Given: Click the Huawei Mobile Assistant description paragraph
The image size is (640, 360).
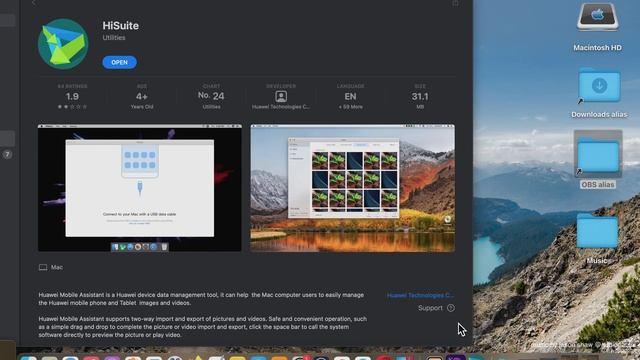Looking at the screenshot, I should coord(201,299).
